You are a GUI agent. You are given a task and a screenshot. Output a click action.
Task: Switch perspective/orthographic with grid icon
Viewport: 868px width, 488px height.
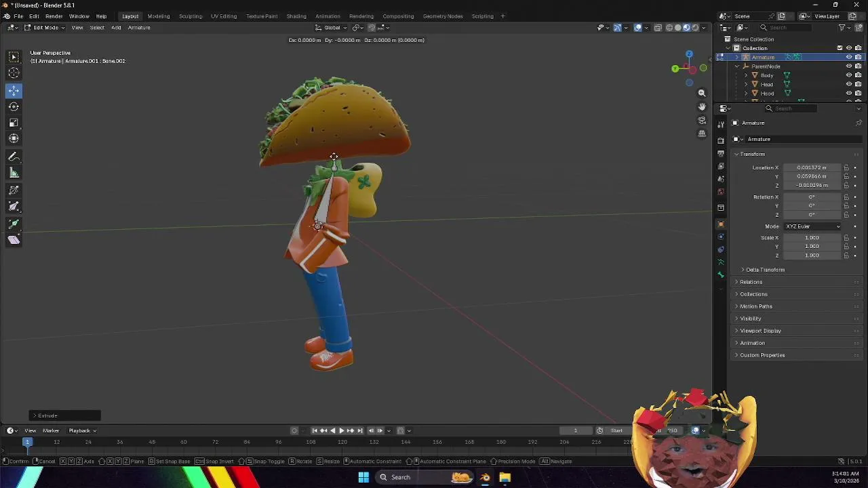pos(702,134)
